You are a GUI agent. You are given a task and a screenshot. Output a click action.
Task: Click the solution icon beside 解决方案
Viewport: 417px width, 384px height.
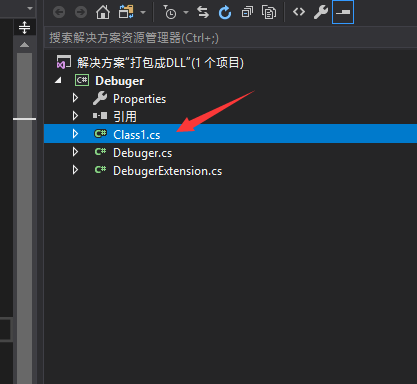64,62
